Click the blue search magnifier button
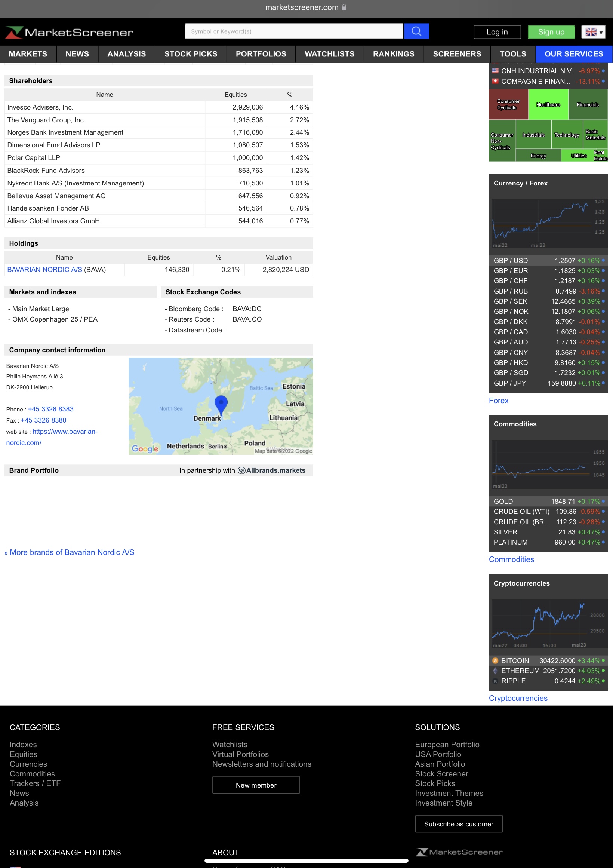 pyautogui.click(x=416, y=31)
